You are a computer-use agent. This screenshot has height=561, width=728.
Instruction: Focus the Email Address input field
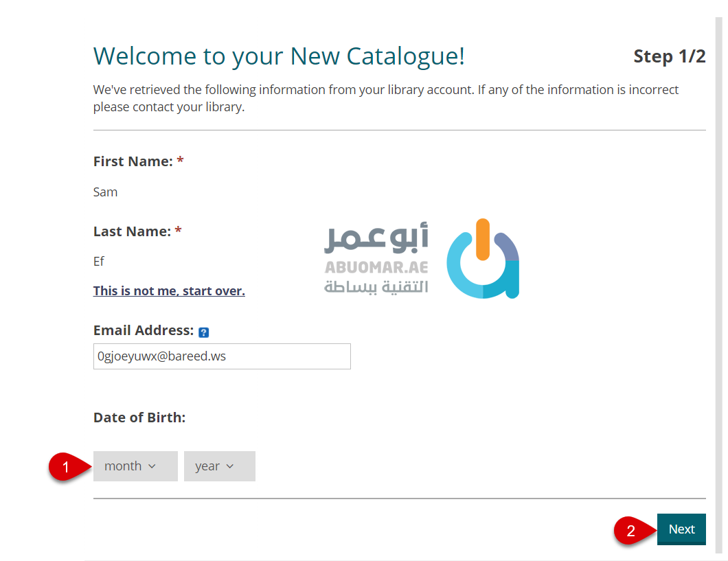pos(222,356)
